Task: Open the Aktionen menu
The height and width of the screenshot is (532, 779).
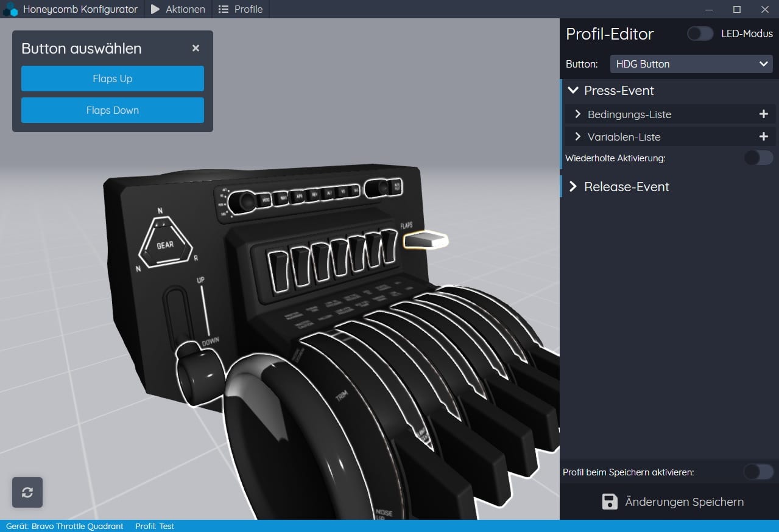Action: (178, 9)
